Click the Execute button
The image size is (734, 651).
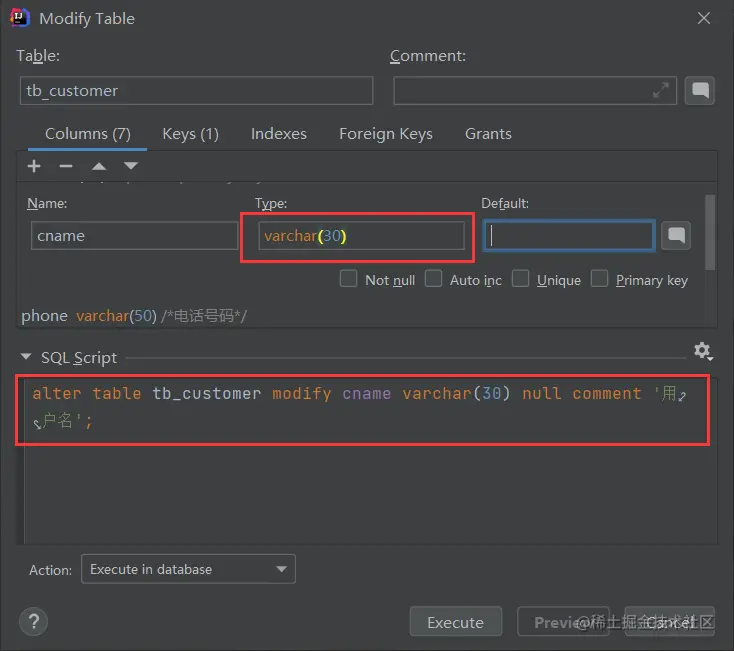click(x=455, y=622)
